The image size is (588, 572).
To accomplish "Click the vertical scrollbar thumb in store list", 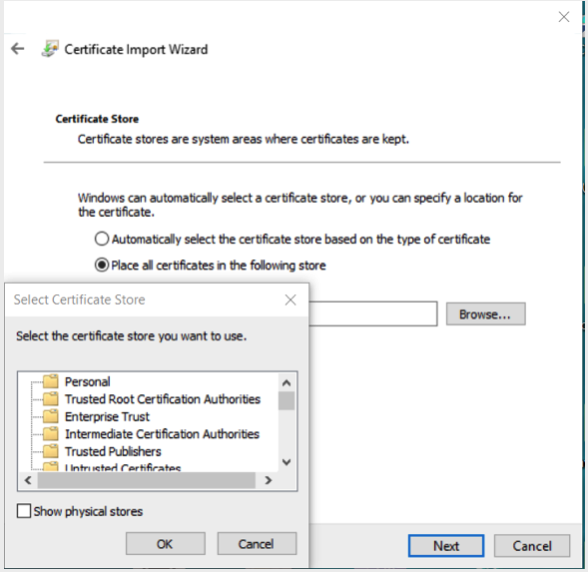I will point(286,401).
